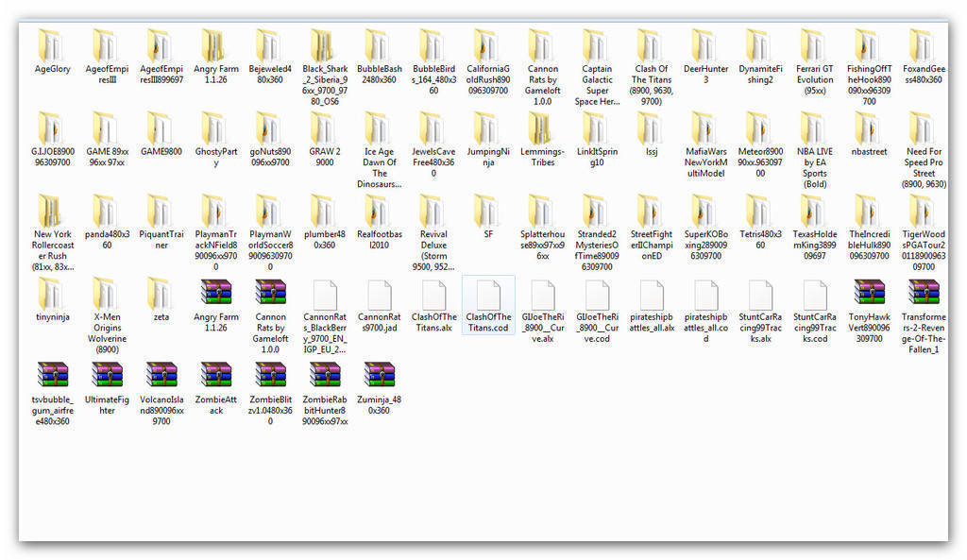Click the 'GAME9800' folder name

[161, 151]
